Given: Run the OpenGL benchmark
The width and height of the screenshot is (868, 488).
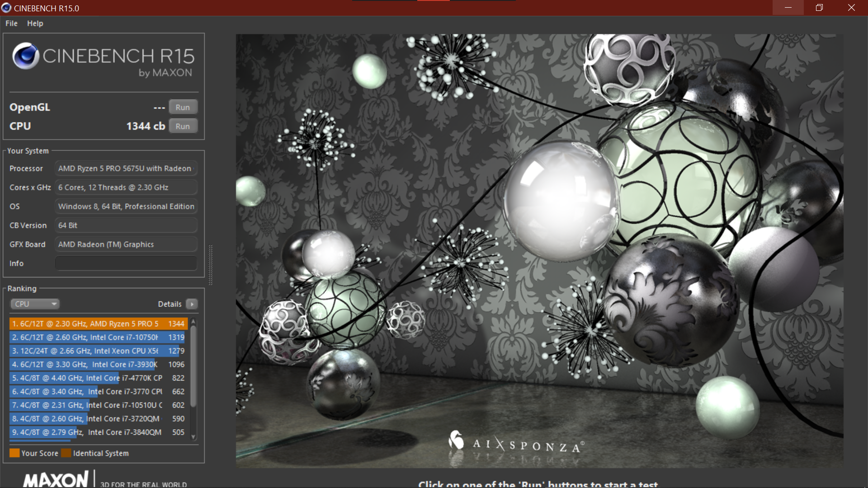Looking at the screenshot, I should tap(183, 107).
